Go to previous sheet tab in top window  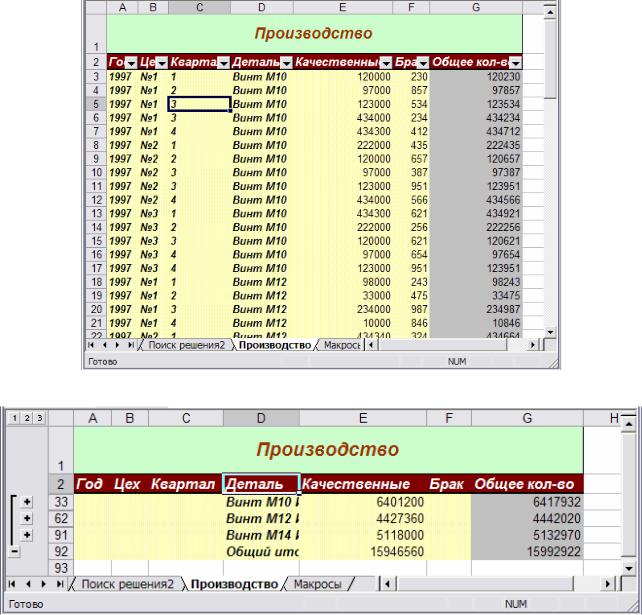tap(104, 345)
